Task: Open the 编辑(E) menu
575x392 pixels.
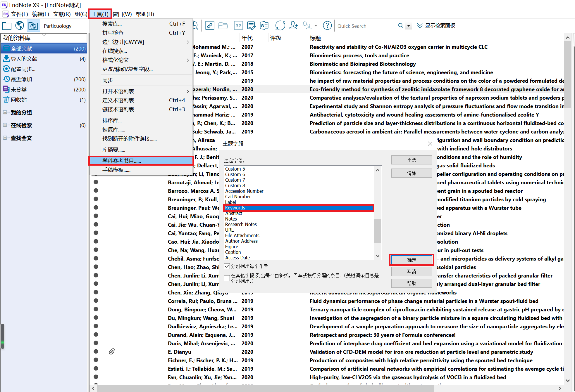Action: click(x=40, y=14)
